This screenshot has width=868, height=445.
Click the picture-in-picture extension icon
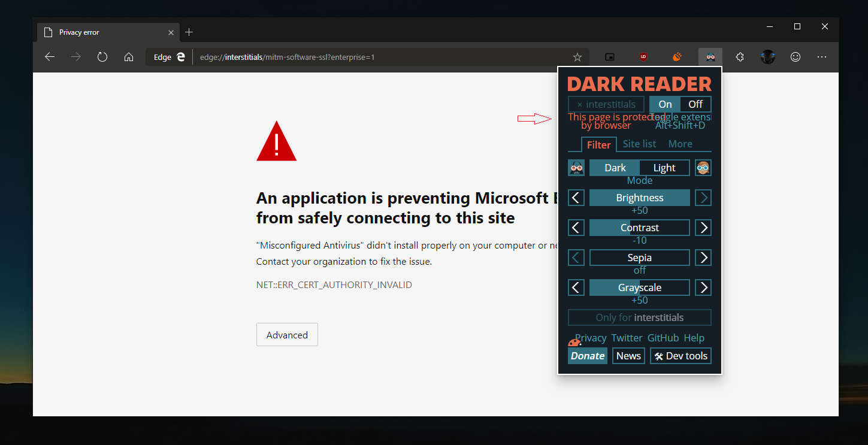pos(610,57)
